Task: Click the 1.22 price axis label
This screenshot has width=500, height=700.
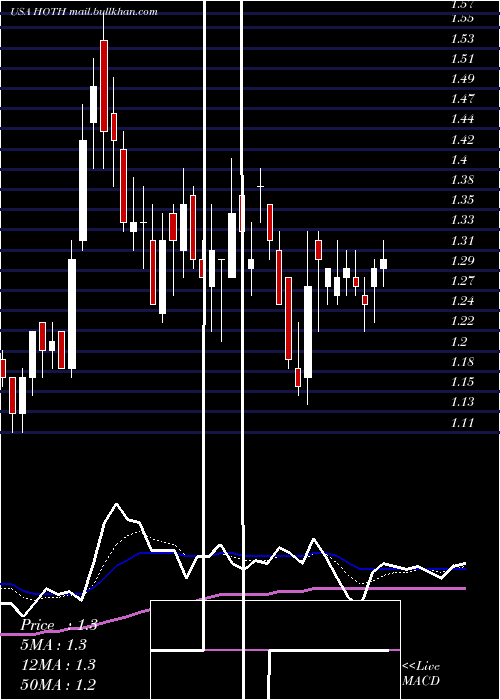Action: pyautogui.click(x=462, y=321)
